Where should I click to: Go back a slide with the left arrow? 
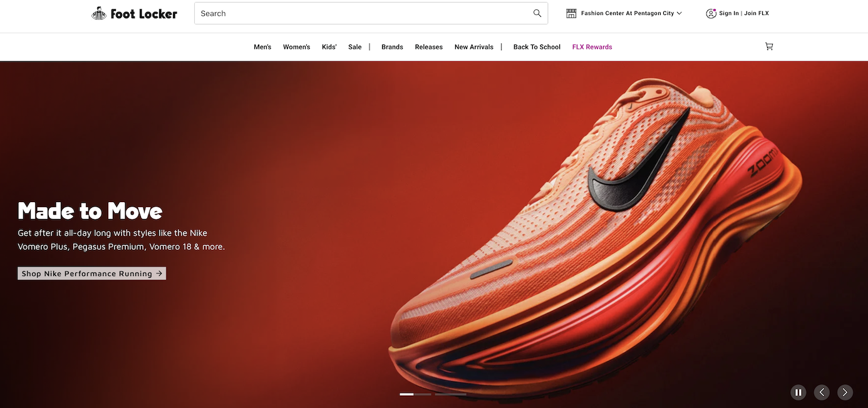pos(822,392)
